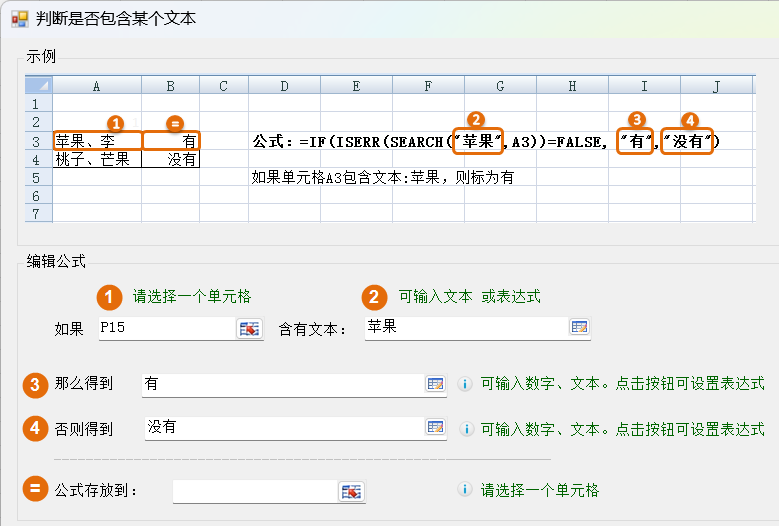Open expression builder next to 苹果 field
The image size is (779, 526).
coord(580,327)
